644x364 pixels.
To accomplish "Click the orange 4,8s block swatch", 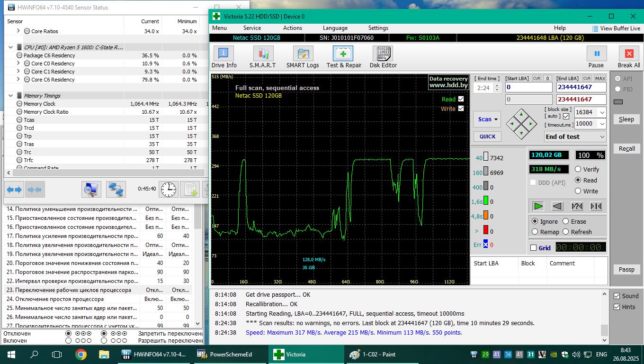I will (x=485, y=216).
